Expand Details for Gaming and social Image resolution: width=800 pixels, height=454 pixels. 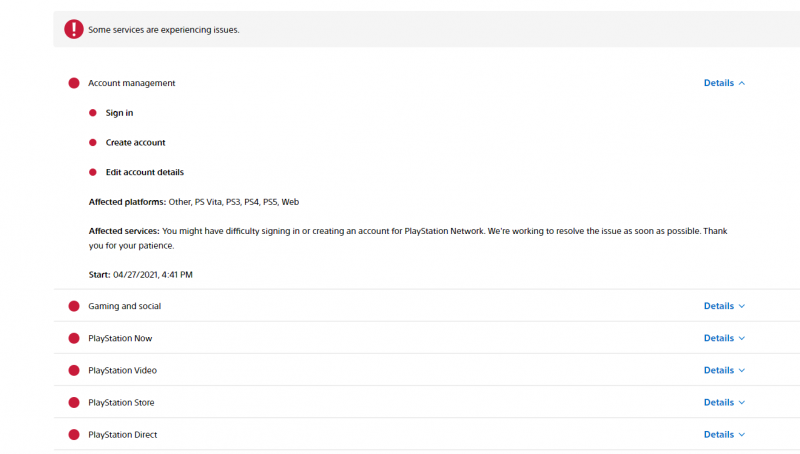(x=724, y=306)
